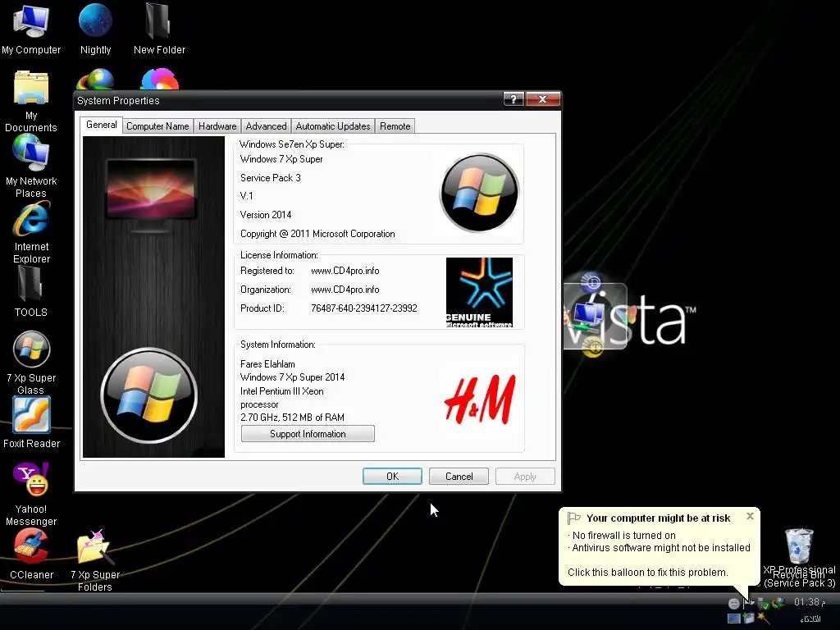Close the System Properties dialog
Screen dimensions: 840x630
543,99
